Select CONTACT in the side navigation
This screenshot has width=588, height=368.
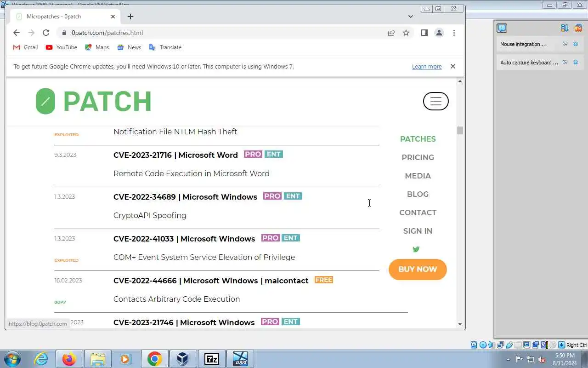tap(418, 213)
